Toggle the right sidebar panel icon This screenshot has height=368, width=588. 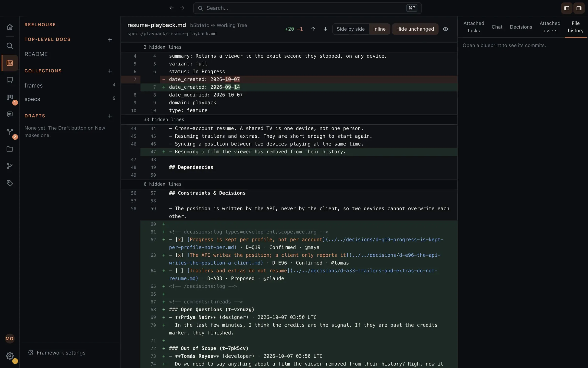click(579, 8)
